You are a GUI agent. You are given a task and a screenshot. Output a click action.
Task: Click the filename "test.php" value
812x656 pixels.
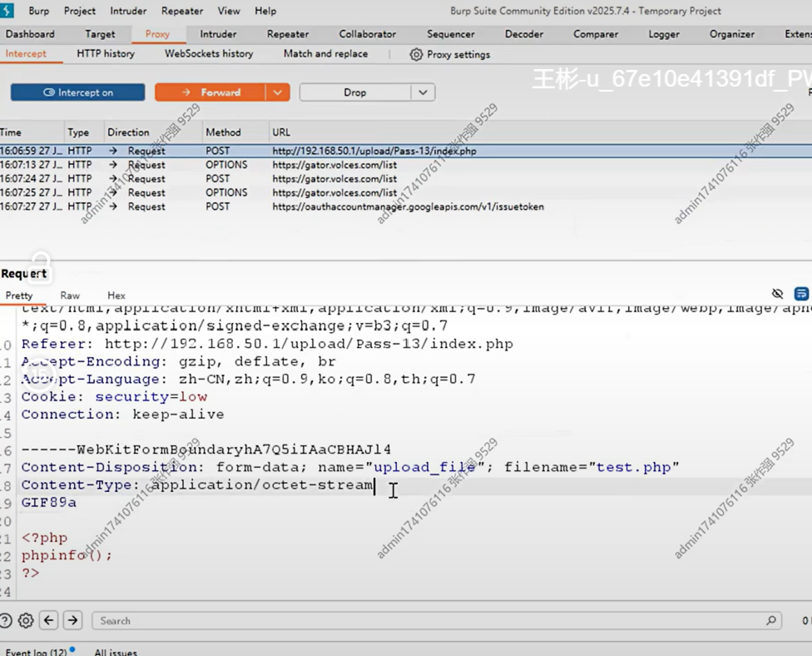(633, 467)
